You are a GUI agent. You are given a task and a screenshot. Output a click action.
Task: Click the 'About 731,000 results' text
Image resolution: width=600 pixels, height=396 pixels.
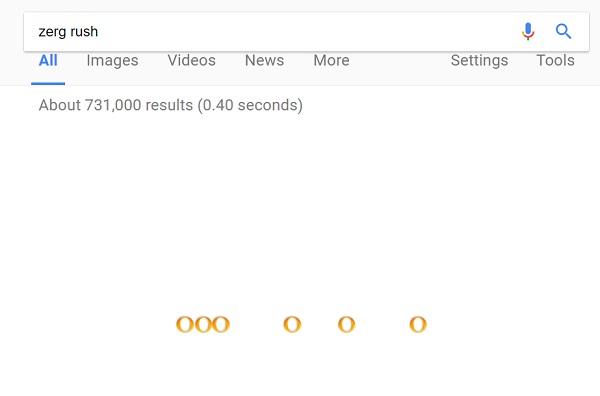pyautogui.click(x=116, y=105)
